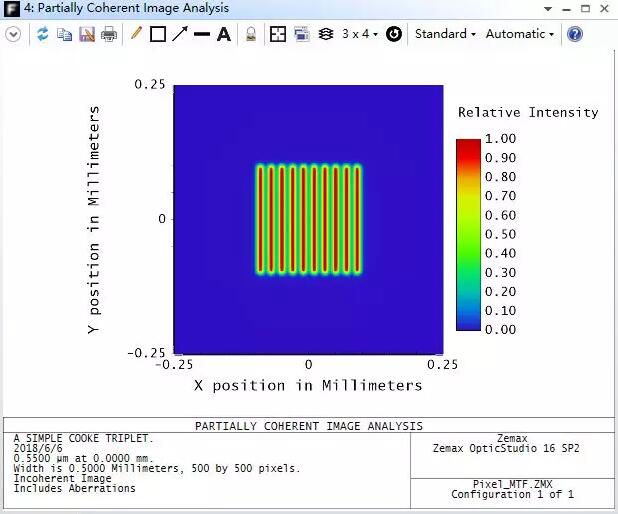Click the Update refresh arrows icon
Viewport: 618px width, 514px height.
pyautogui.click(x=43, y=34)
